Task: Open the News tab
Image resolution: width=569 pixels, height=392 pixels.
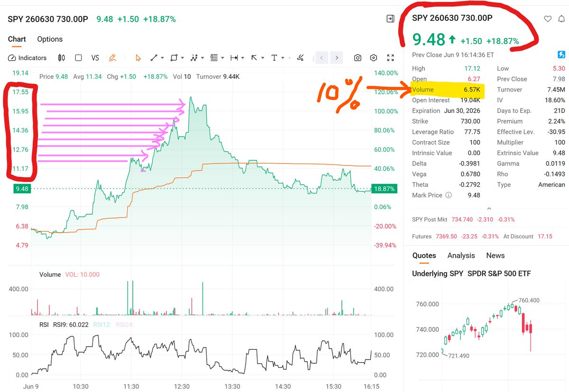Action: (496, 255)
